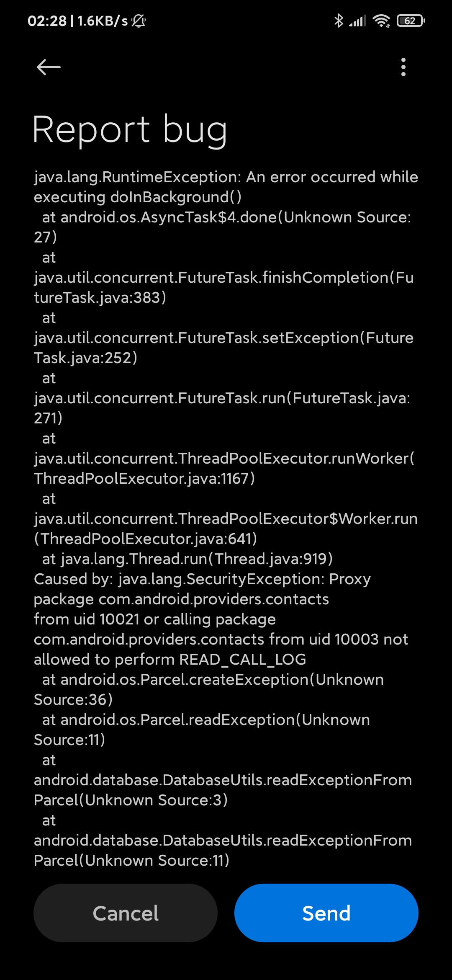Tap the Thread.run(Thread.java:919) line
452x980 pixels.
(x=187, y=559)
